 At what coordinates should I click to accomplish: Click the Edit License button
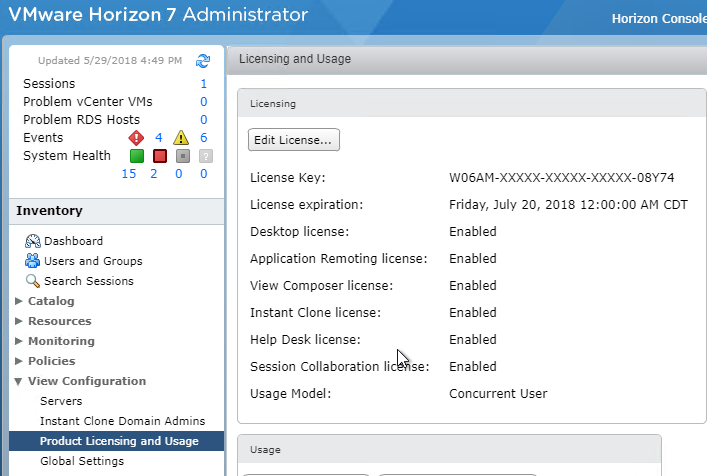294,140
